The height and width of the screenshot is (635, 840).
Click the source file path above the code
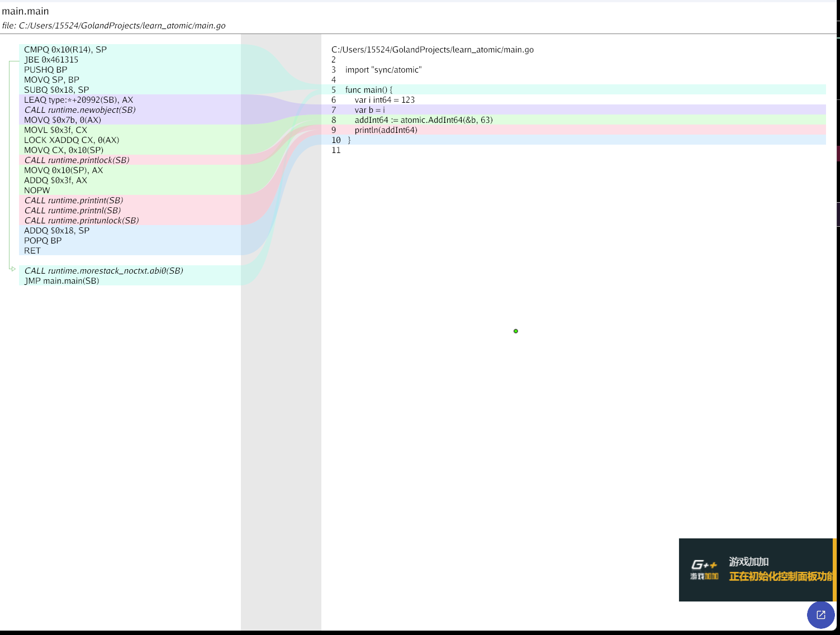433,50
